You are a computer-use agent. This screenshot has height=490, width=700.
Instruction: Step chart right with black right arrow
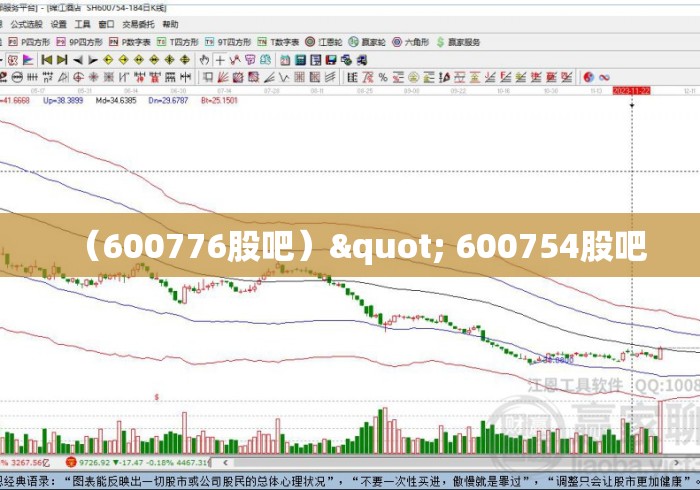(92, 60)
